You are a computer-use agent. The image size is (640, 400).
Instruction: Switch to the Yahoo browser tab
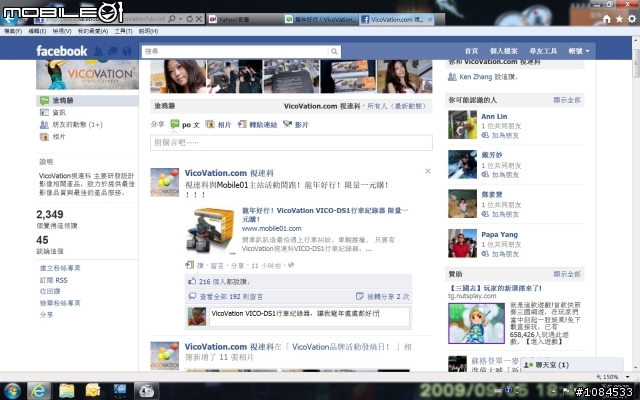[244, 19]
